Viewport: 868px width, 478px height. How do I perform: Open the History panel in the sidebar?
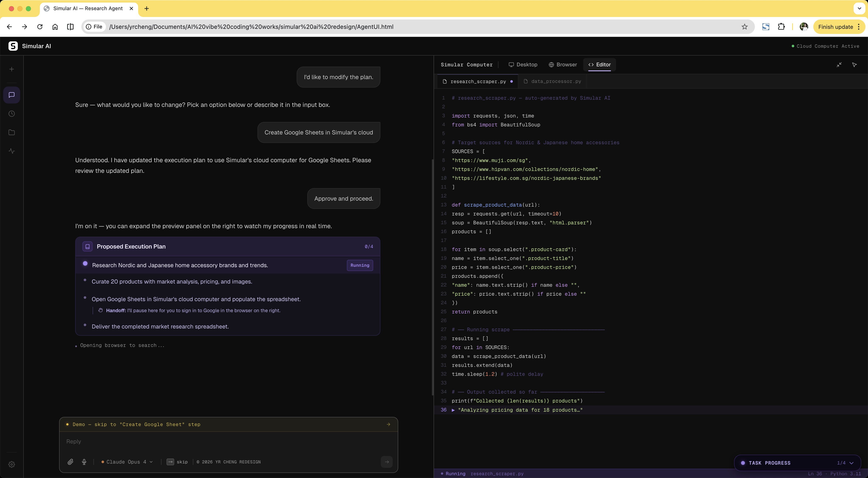[x=11, y=114]
